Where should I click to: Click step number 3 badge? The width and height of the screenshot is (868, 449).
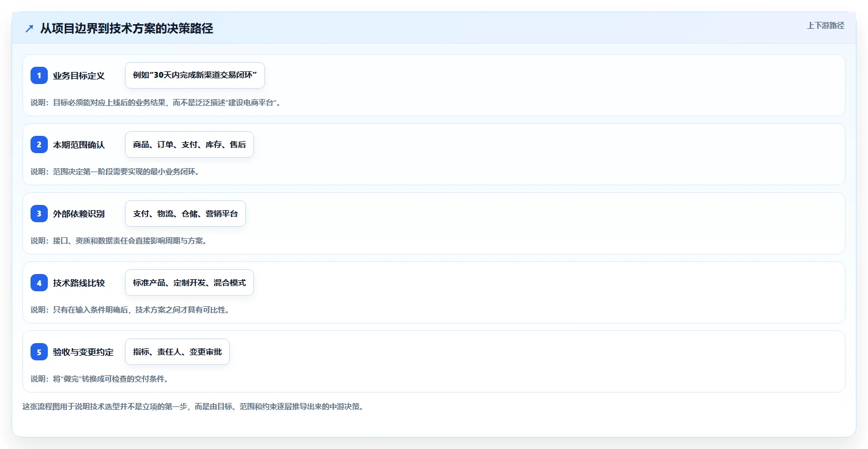tap(39, 214)
